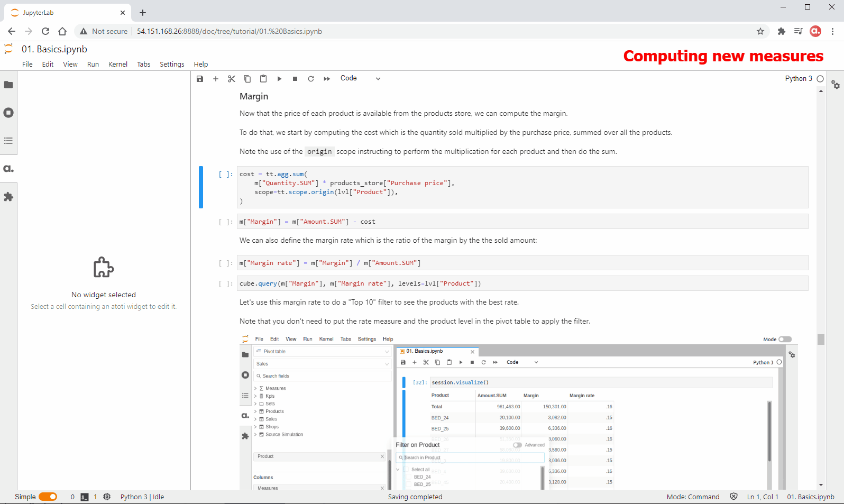Open the Chrome extensions menu
This screenshot has width=844, height=504.
[781, 31]
